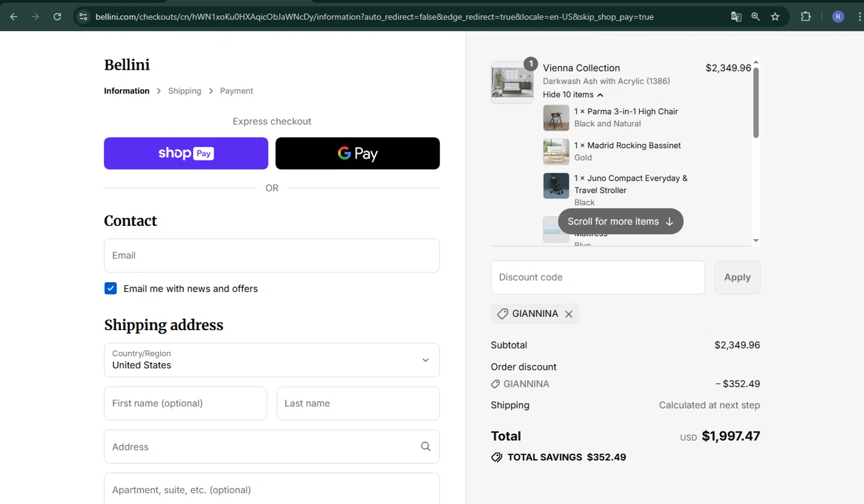Click the Express checkout heading

[x=272, y=122]
